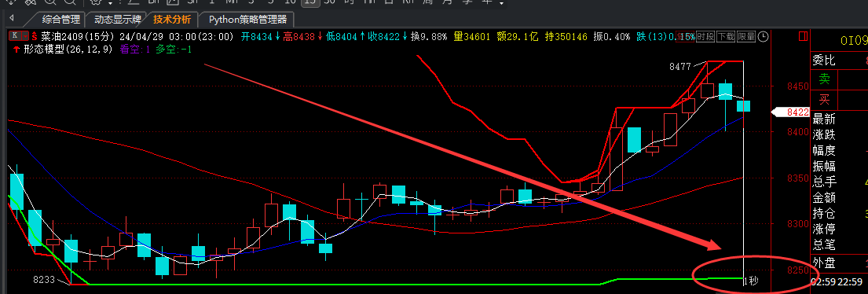Click the 涨停 row in quote panel
868x294 pixels.
[x=839, y=229]
